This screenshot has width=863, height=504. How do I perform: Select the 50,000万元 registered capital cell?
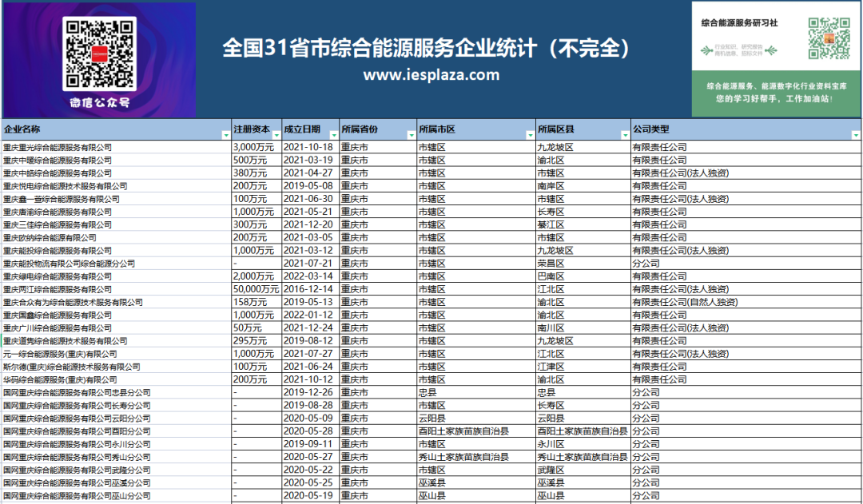256,289
